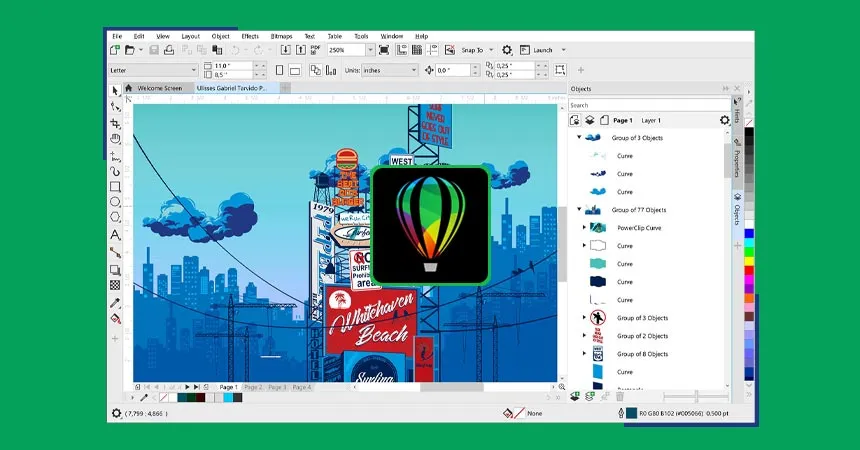Open the Tools menu

click(x=361, y=36)
